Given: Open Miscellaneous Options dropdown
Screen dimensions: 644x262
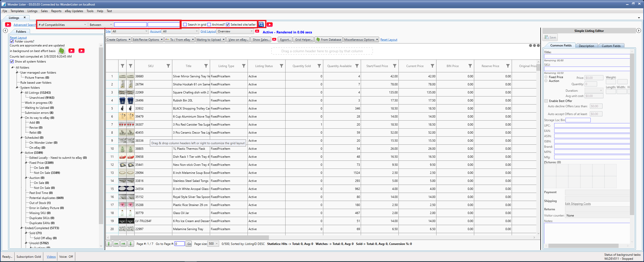Looking at the screenshot, I should pos(361,40).
